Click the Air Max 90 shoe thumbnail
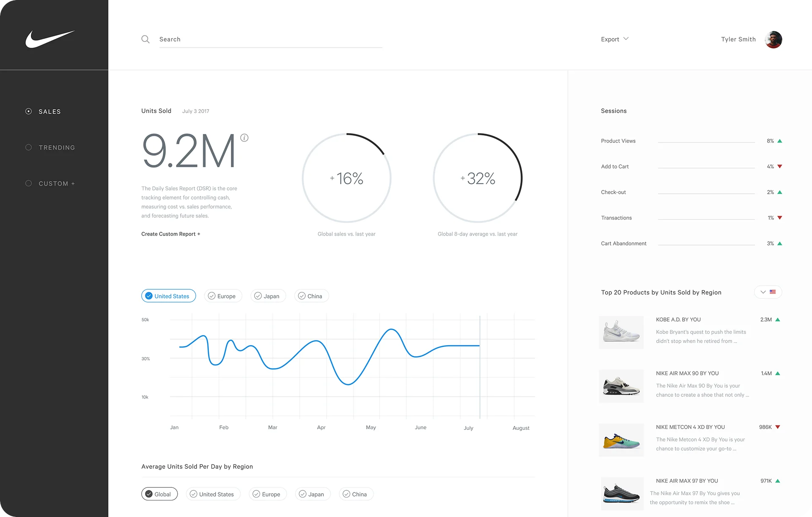The image size is (812, 517). pyautogui.click(x=621, y=386)
